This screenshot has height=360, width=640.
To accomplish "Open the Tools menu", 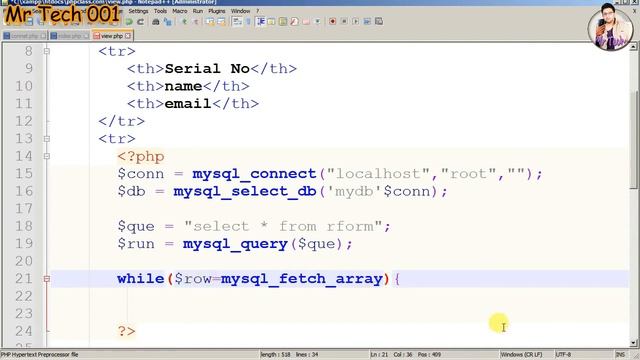I will [160, 11].
